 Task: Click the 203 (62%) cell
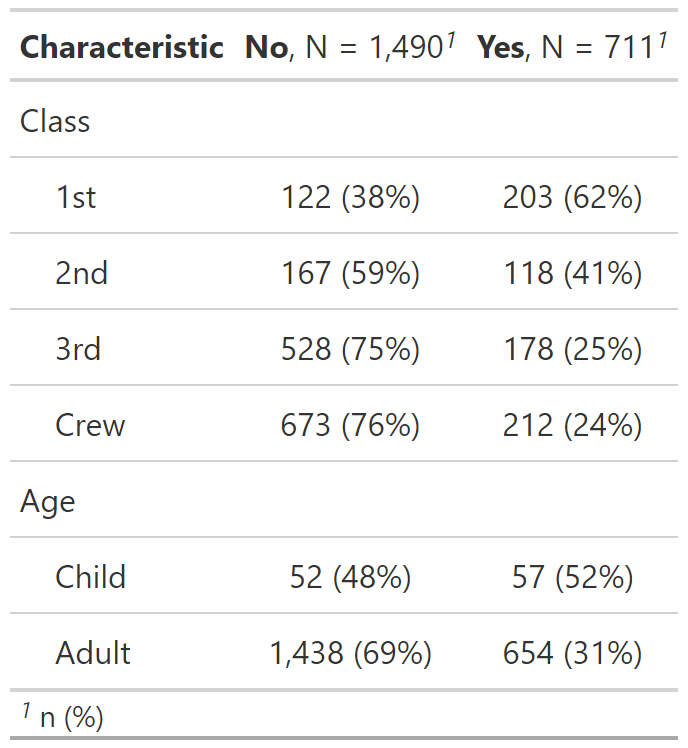click(x=572, y=197)
